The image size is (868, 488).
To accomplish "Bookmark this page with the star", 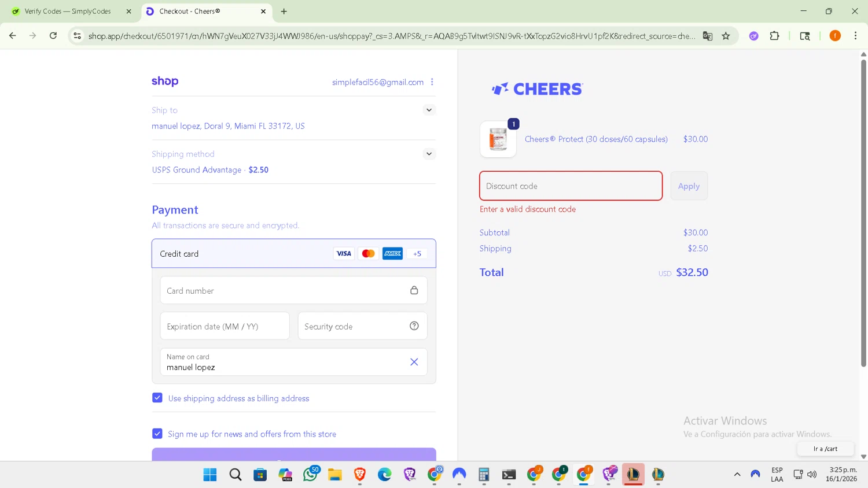I will pyautogui.click(x=726, y=36).
